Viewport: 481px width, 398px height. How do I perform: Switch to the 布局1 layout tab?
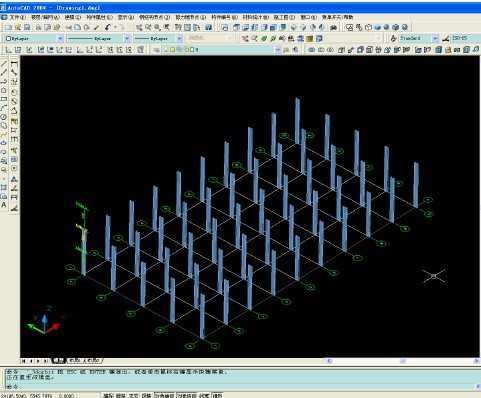75,361
